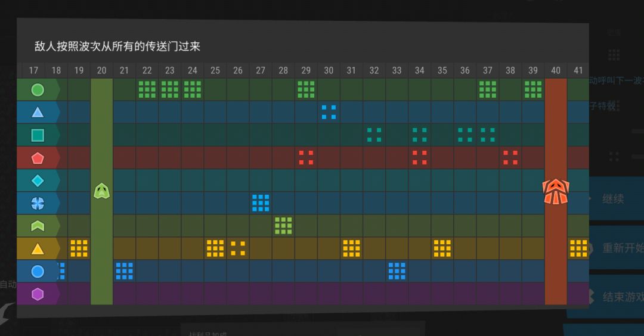Click red pentagon squad in wave 29
Image resolution: width=644 pixels, height=336 pixels.
[x=306, y=157]
